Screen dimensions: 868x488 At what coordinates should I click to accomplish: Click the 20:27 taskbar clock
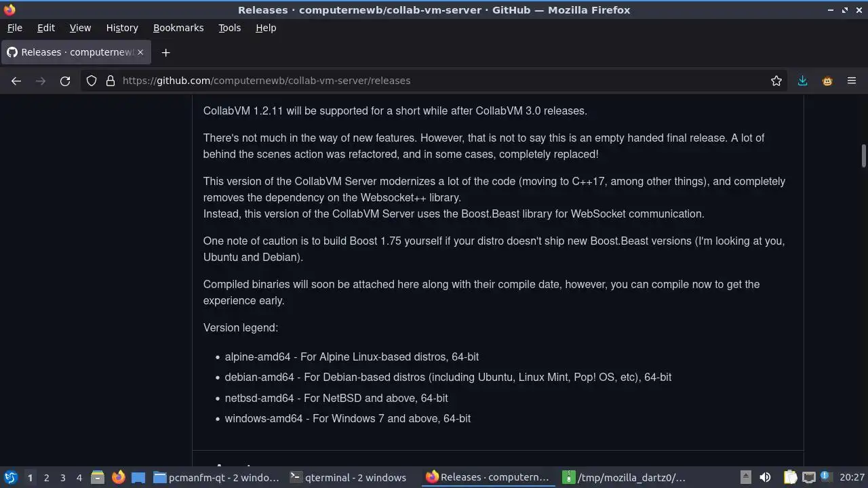point(852,477)
